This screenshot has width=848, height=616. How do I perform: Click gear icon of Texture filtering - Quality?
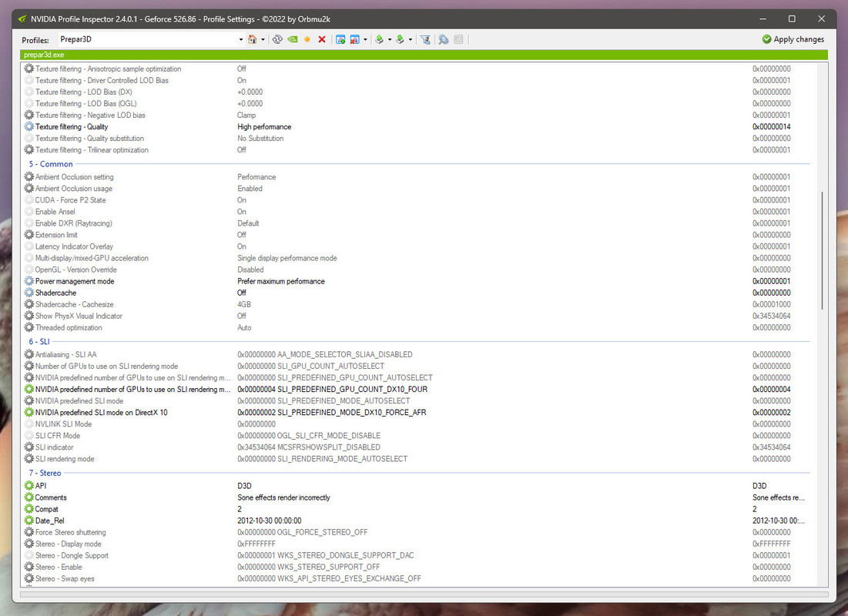29,126
